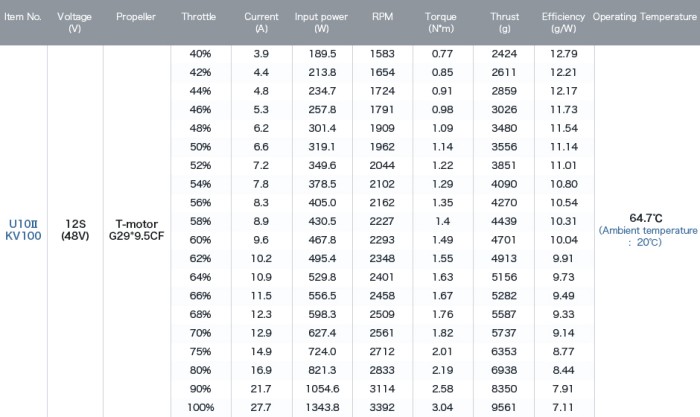This screenshot has height=417, width=700.
Task: Click the U10II KV100 item link
Action: coord(23,230)
